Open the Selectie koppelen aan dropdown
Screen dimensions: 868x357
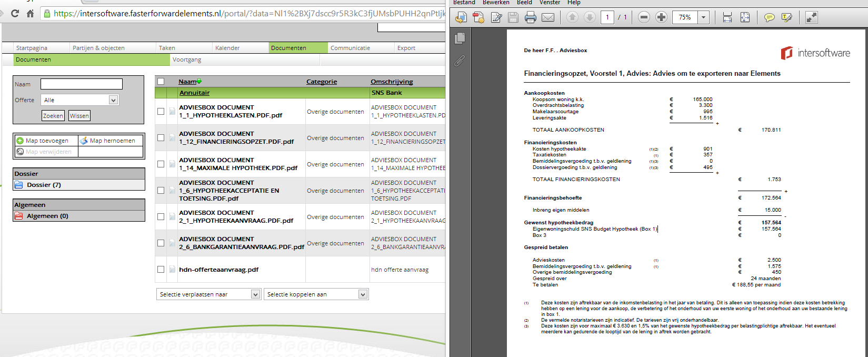[x=316, y=294]
